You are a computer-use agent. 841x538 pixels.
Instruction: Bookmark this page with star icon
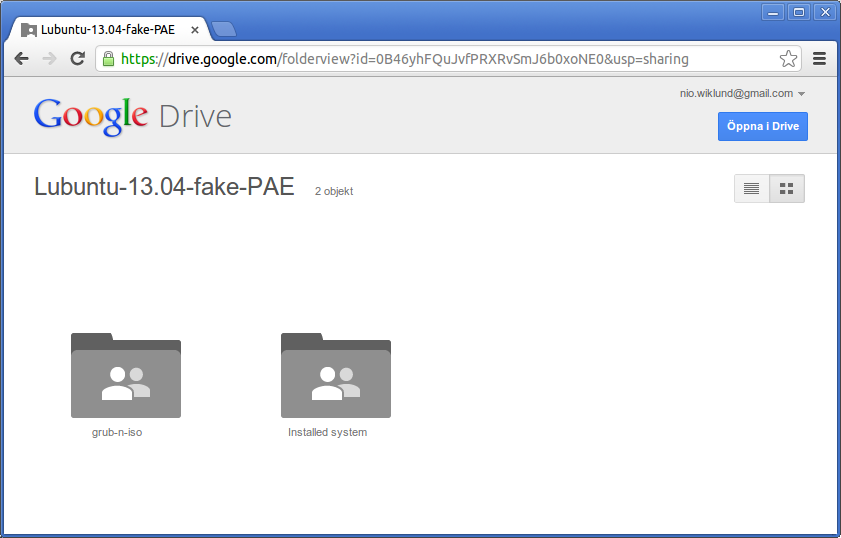pos(788,59)
